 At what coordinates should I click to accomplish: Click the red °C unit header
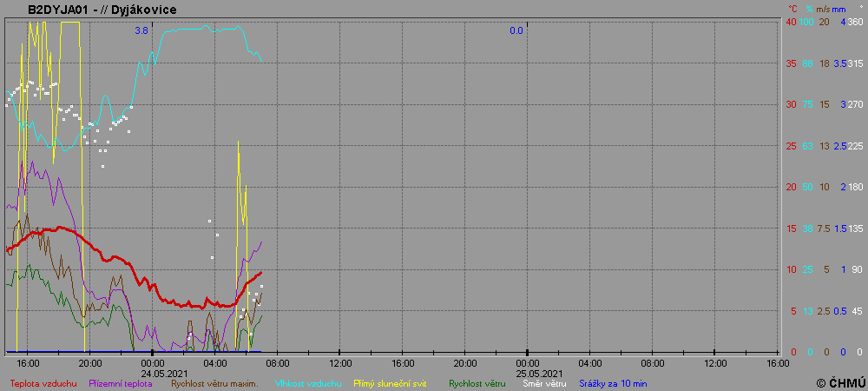click(792, 9)
